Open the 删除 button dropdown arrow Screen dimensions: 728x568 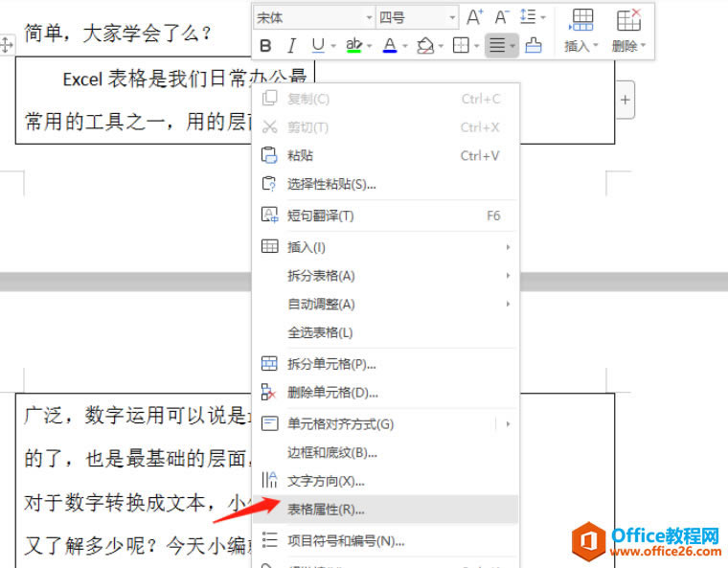click(x=644, y=46)
